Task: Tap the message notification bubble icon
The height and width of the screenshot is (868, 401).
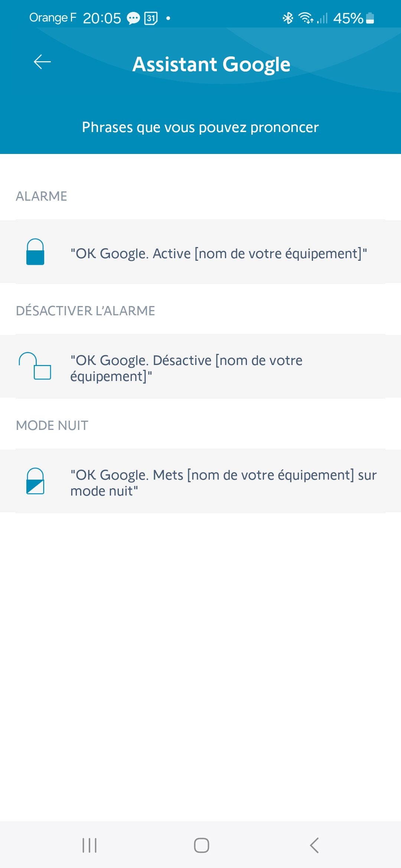Action: 133,18
